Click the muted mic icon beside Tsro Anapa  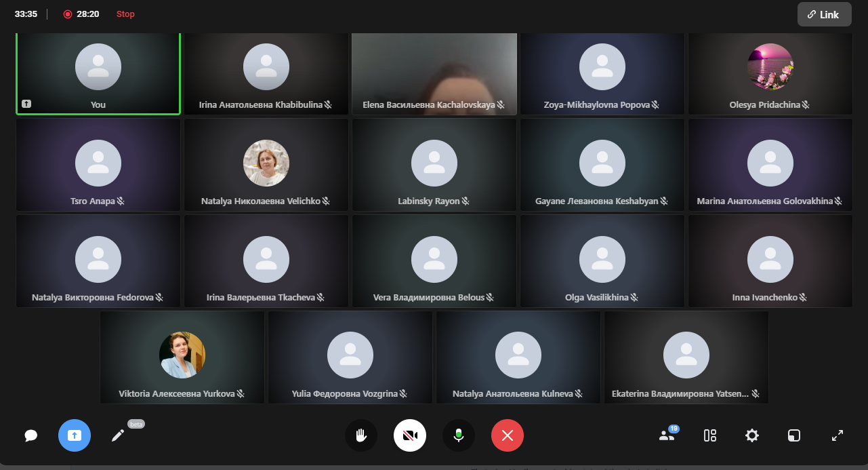coord(121,201)
